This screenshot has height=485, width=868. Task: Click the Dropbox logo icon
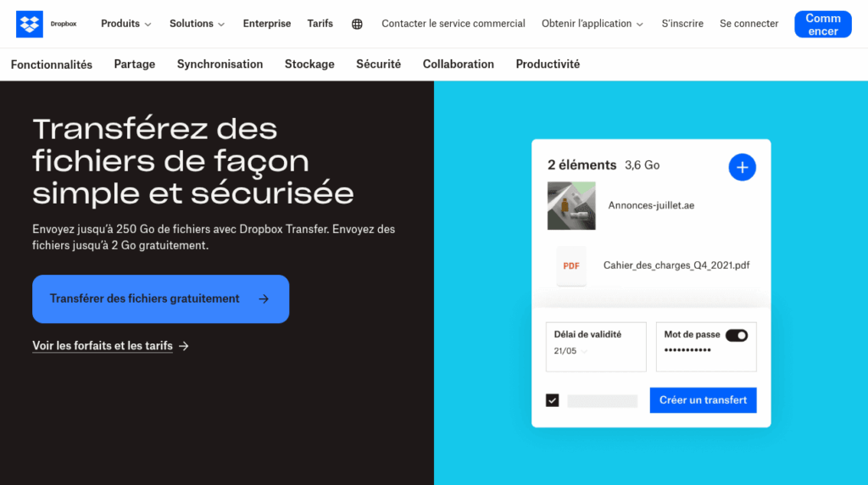[x=30, y=24]
